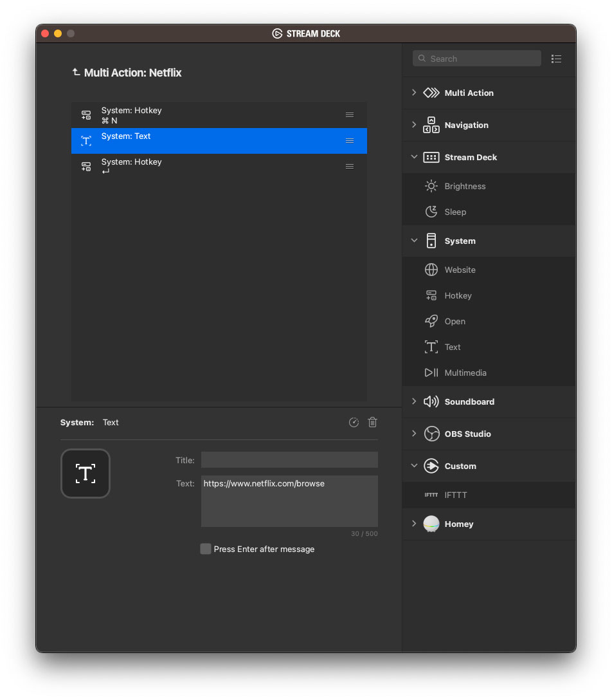Click the Text icon in the selected row
The image size is (612, 700).
click(86, 141)
